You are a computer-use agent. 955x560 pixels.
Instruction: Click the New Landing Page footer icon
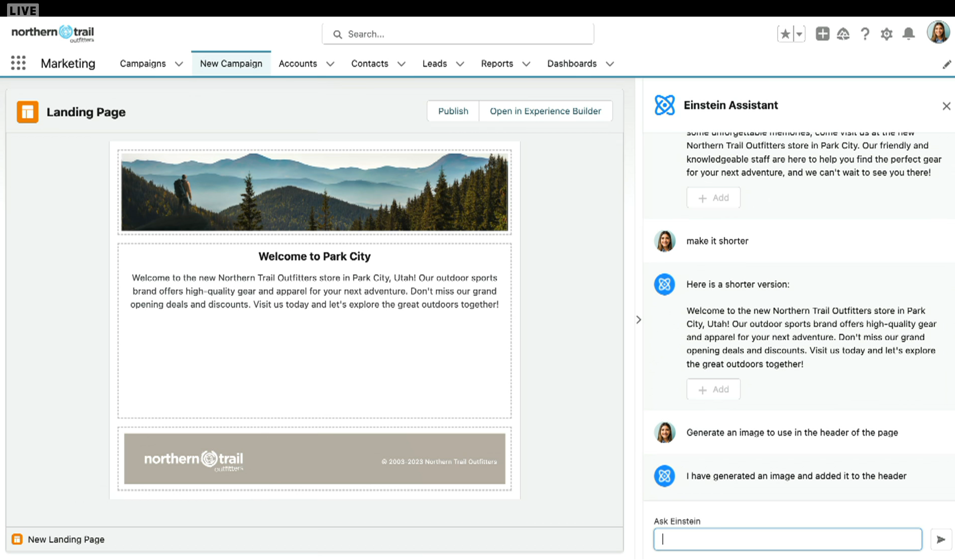17,539
